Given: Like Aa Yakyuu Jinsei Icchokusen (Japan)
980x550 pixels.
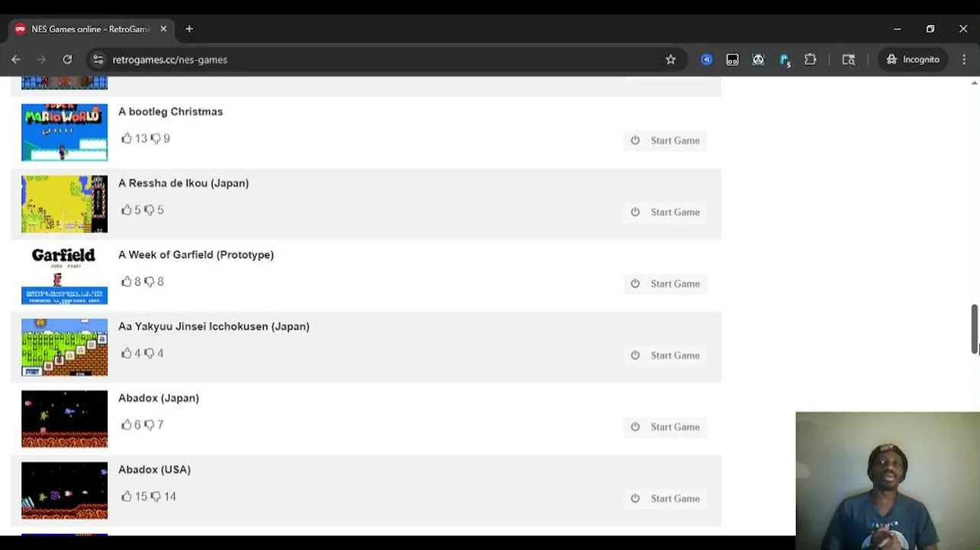Looking at the screenshot, I should click(x=127, y=354).
